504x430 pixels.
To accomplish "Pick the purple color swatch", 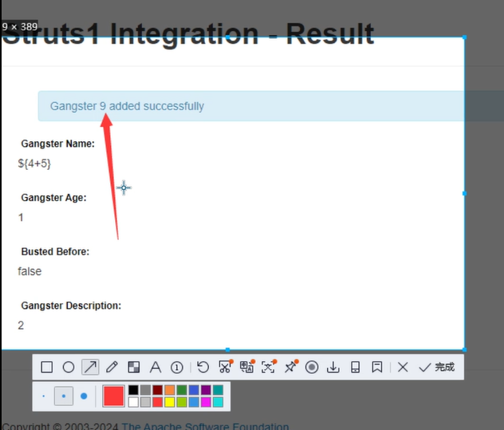I will (206, 390).
